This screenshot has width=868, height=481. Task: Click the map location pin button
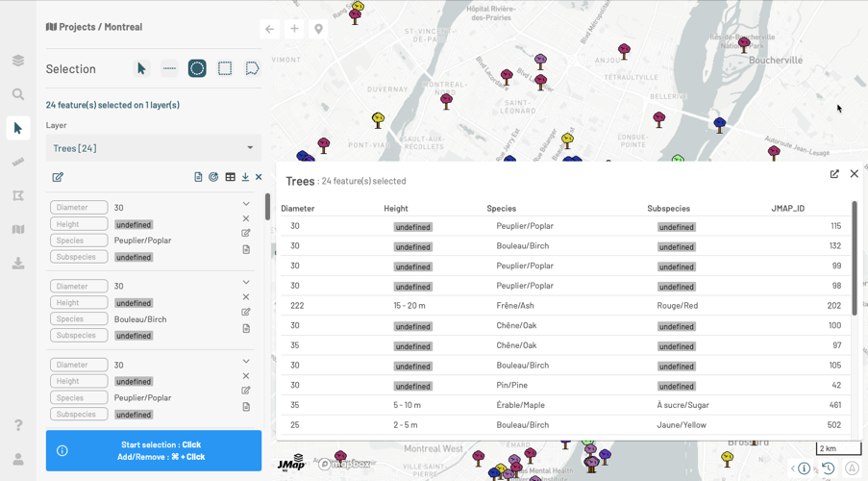click(x=318, y=29)
